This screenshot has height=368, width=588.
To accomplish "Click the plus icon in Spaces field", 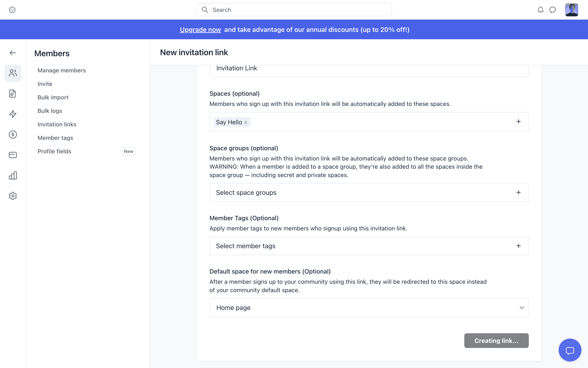I will (519, 121).
